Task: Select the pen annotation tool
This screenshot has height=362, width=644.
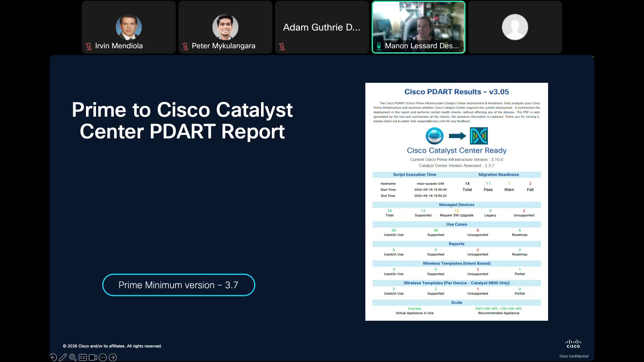Action: click(63, 357)
